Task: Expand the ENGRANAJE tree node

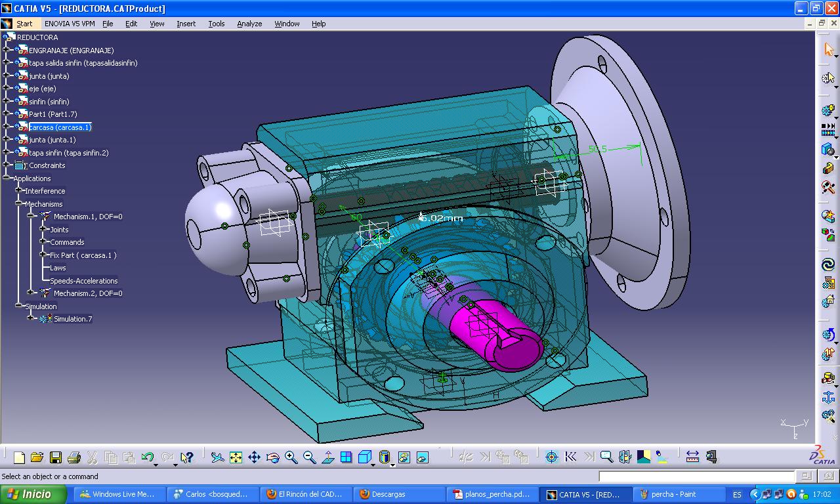Action: 7,50
